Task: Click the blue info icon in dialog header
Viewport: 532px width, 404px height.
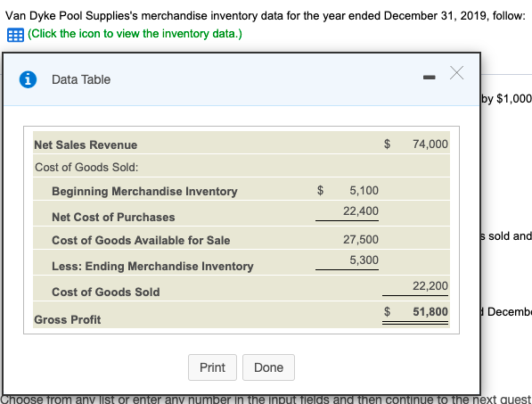Action: pyautogui.click(x=28, y=79)
